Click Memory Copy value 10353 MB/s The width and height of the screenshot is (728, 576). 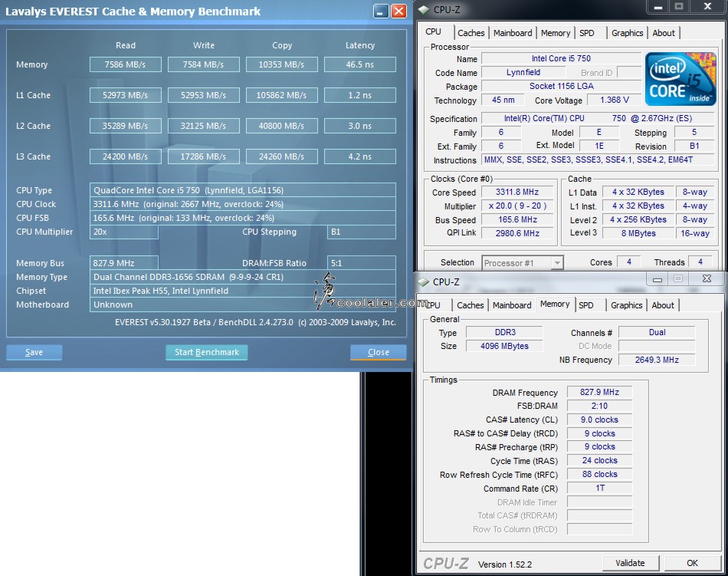(x=281, y=64)
